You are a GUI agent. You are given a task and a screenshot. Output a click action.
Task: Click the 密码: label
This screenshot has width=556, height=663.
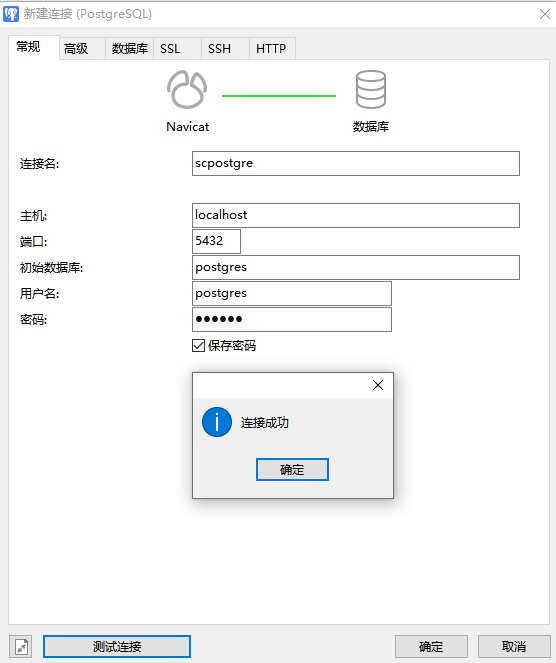[33, 320]
